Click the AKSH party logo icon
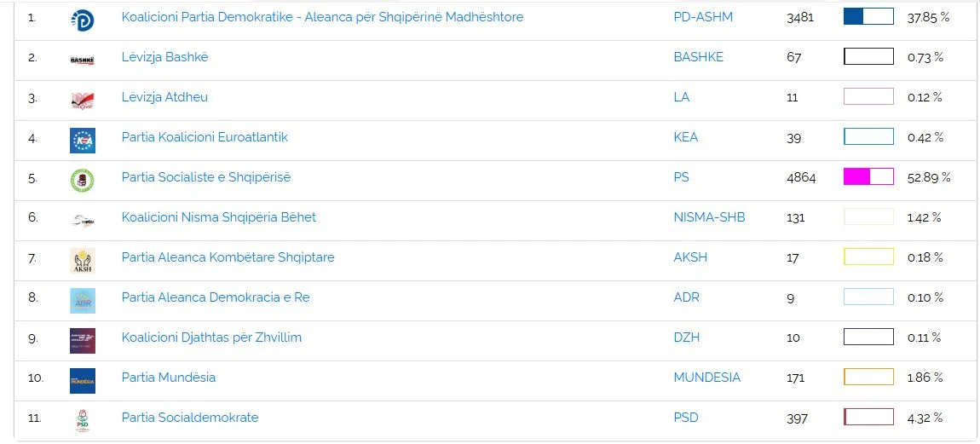Screen dimensions: 980x444 (83, 259)
